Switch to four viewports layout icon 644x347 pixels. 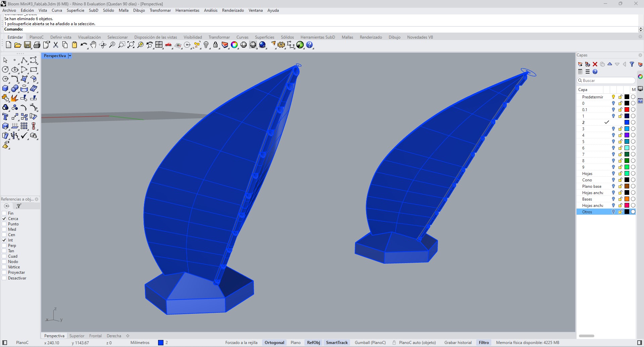[159, 45]
